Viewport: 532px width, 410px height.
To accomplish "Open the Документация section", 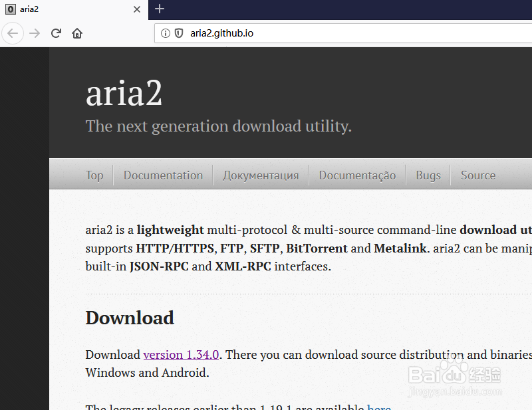I will coord(261,175).
